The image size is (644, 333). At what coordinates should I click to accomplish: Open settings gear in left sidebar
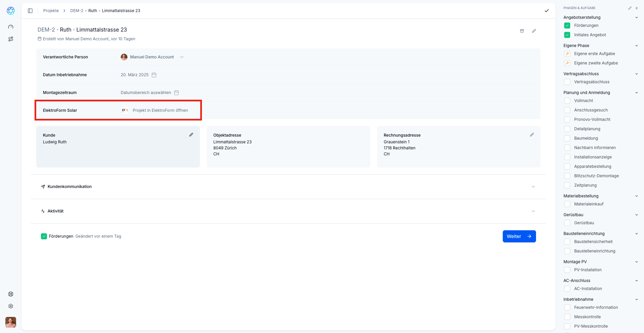[11, 306]
